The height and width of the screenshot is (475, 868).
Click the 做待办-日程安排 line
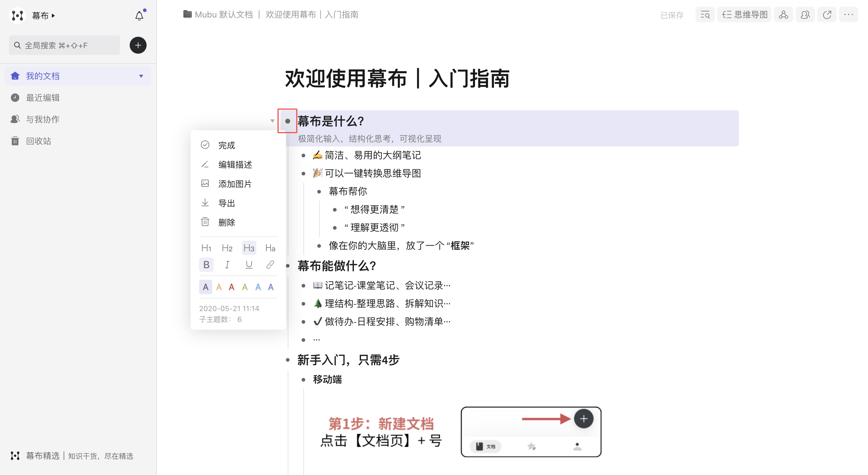click(x=382, y=322)
